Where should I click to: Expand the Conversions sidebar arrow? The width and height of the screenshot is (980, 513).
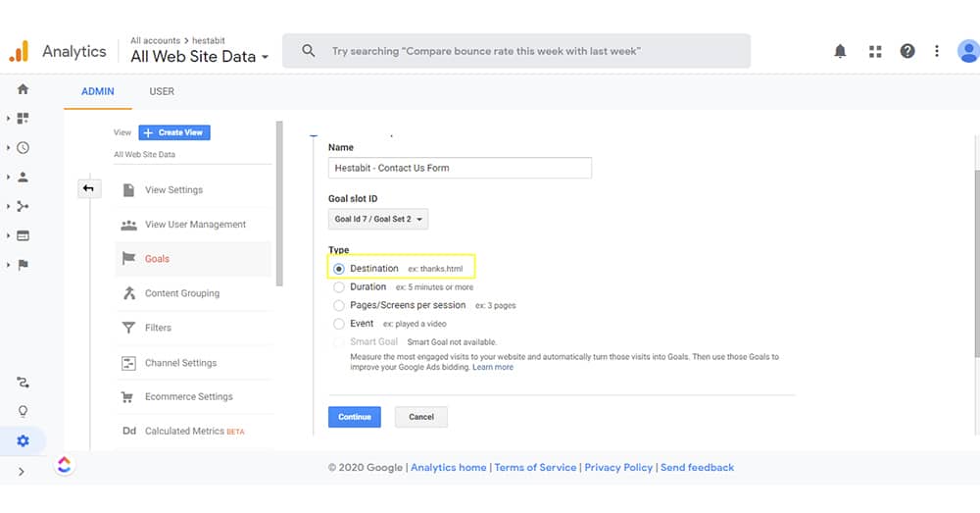point(8,265)
